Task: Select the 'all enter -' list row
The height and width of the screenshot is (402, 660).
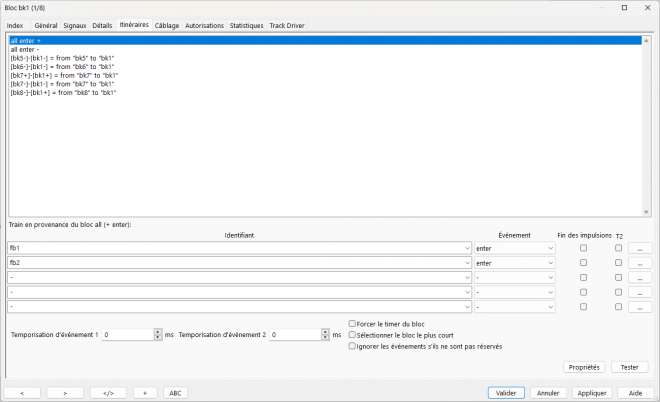Action: (x=325, y=50)
